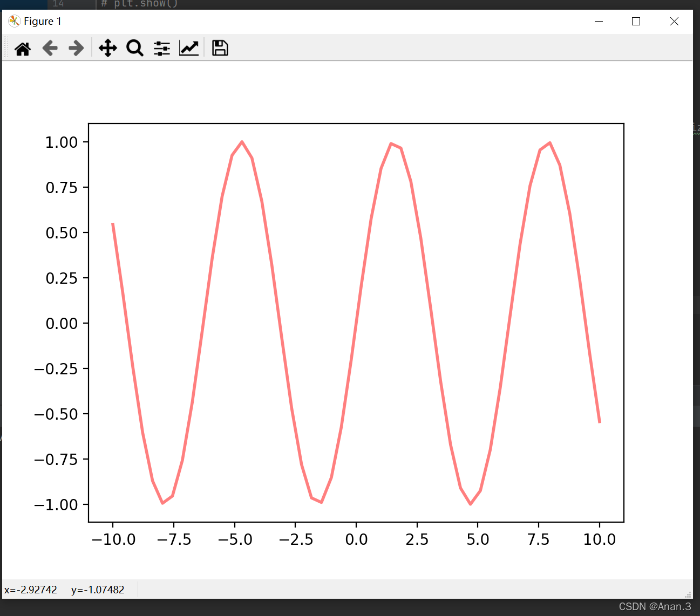The height and width of the screenshot is (616, 700).
Task: Click the window resize grip in the corner
Action: (688, 594)
